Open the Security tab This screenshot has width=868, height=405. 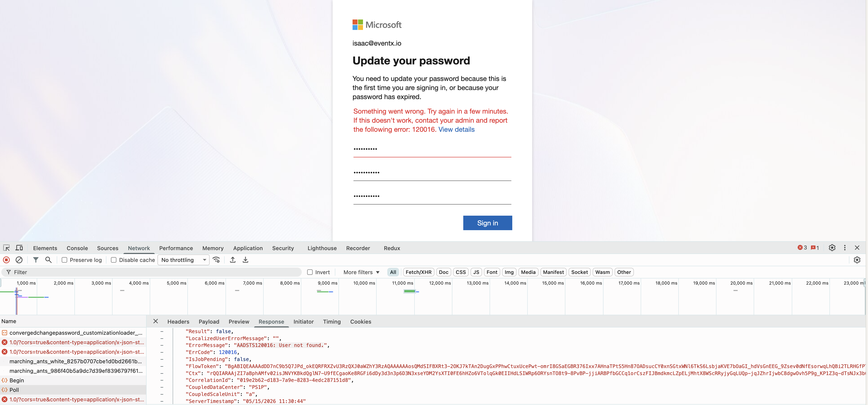click(283, 248)
